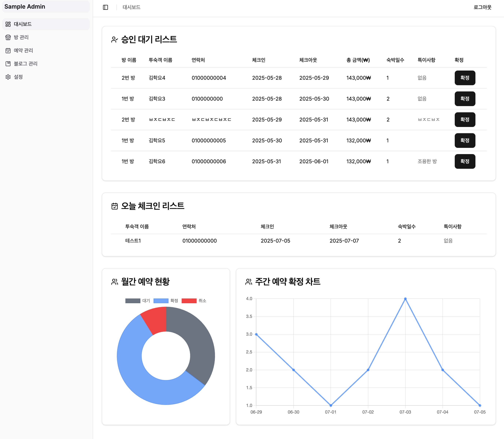
Task: Click the 06-30 data point on chart
Action: pyautogui.click(x=293, y=370)
